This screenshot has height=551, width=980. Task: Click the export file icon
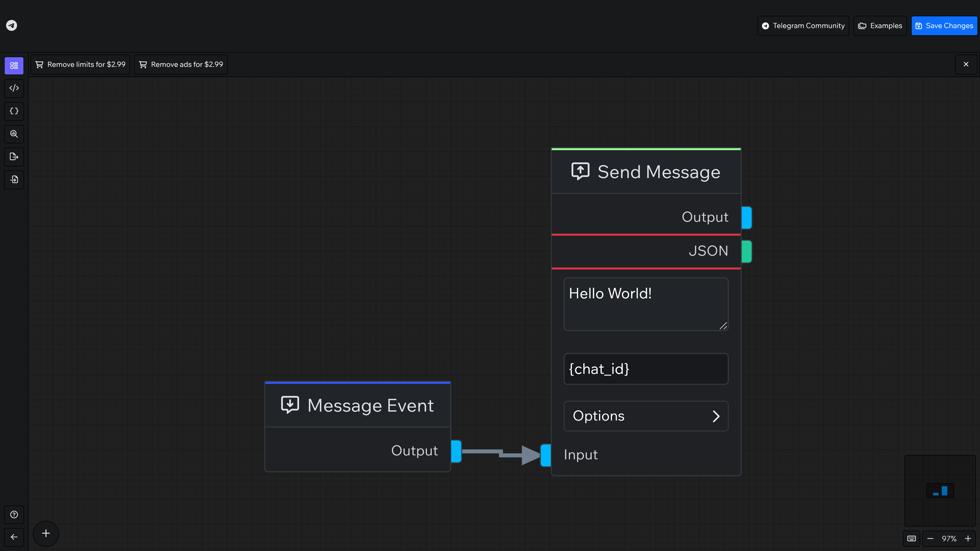click(x=14, y=157)
